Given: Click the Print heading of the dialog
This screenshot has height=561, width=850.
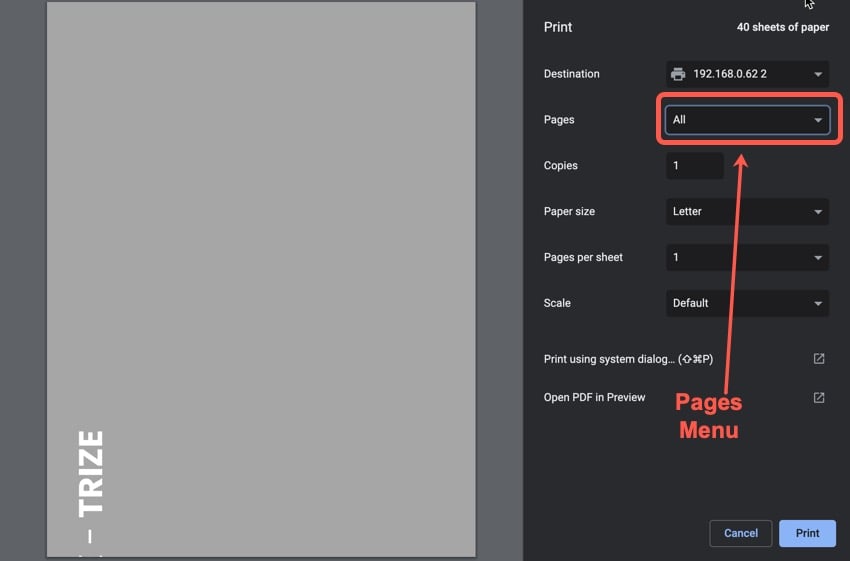Looking at the screenshot, I should tap(558, 27).
